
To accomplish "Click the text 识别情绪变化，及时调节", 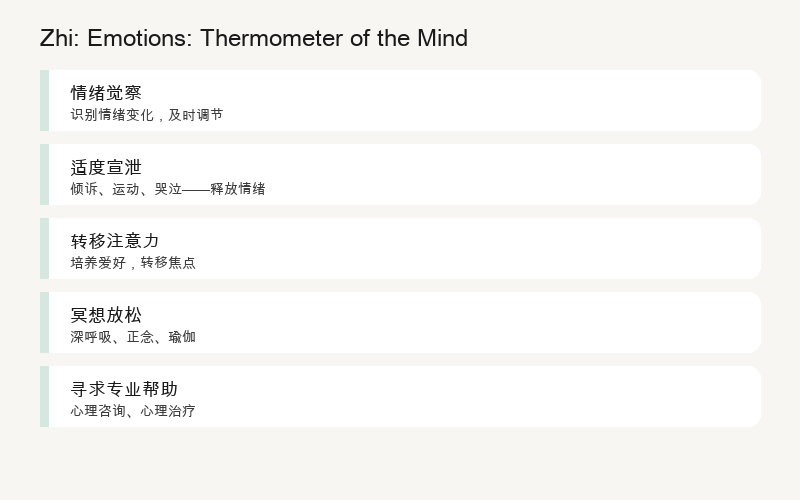I will [x=147, y=115].
